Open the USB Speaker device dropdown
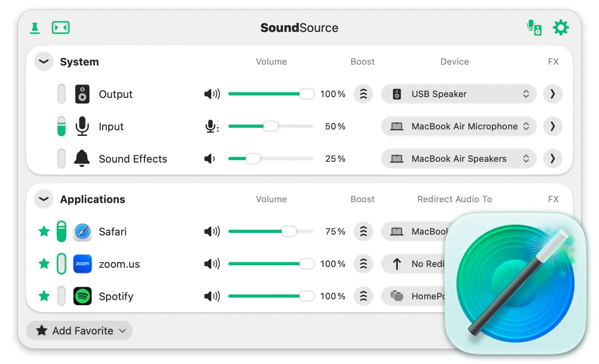This screenshot has height=364, width=599. [459, 94]
